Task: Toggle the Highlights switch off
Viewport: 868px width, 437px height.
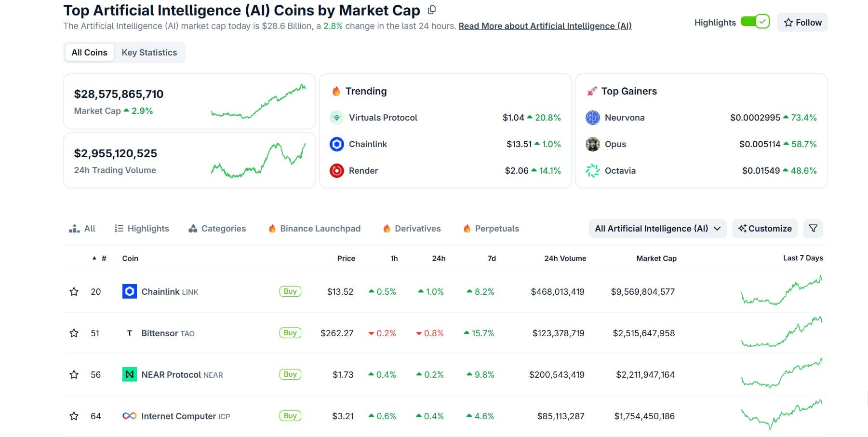Action: (754, 22)
